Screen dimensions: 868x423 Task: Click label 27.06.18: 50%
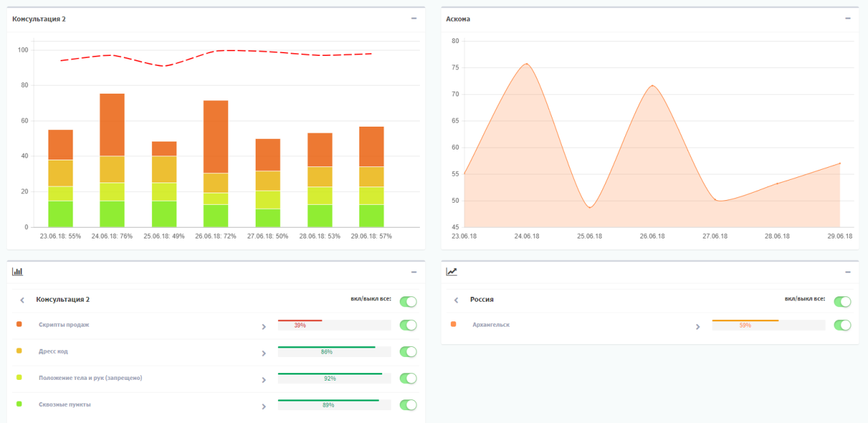268,236
